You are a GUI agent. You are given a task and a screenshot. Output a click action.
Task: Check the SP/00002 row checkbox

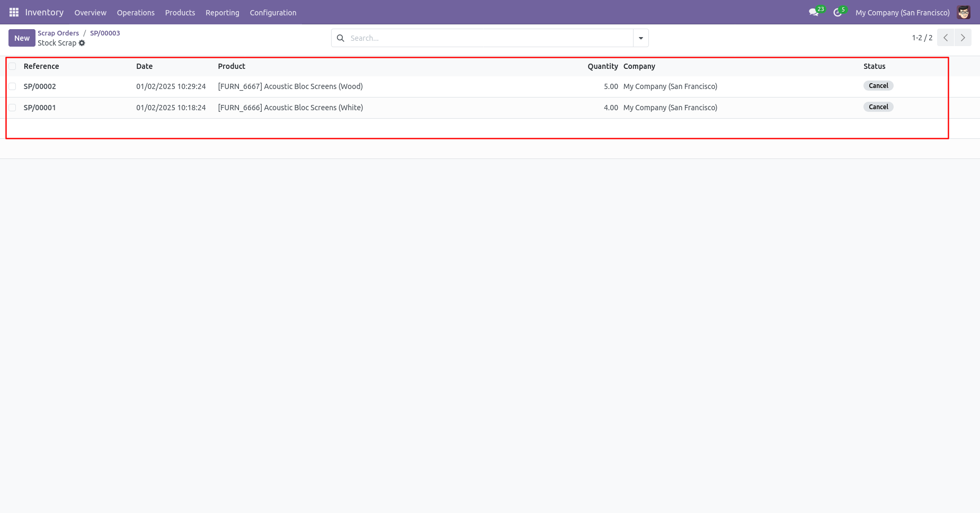(x=12, y=86)
